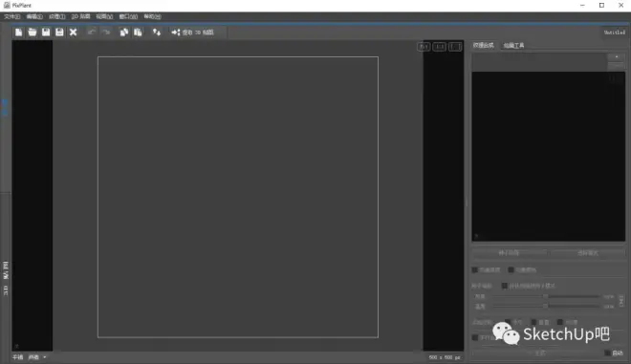Toggle the second checkbox under the seed buttons
This screenshot has width=631, height=364.
pyautogui.click(x=511, y=269)
